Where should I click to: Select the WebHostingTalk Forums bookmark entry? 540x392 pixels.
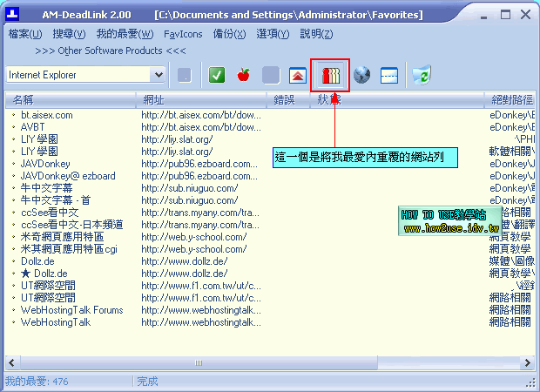(71, 310)
